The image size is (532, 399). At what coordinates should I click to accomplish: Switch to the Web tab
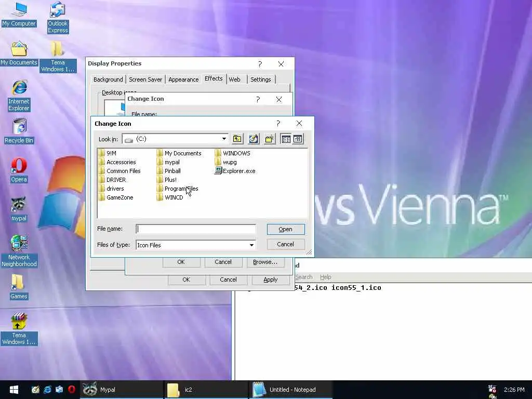(x=234, y=79)
